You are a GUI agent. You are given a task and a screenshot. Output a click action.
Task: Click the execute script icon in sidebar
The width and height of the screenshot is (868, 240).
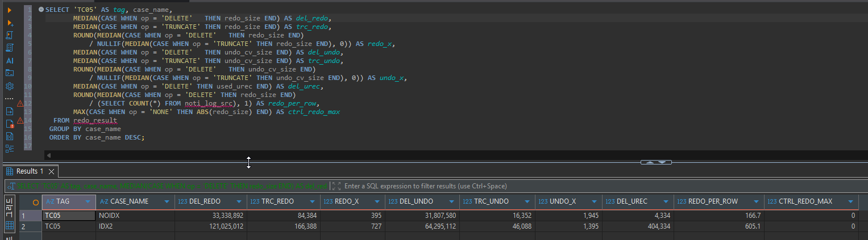(x=9, y=35)
